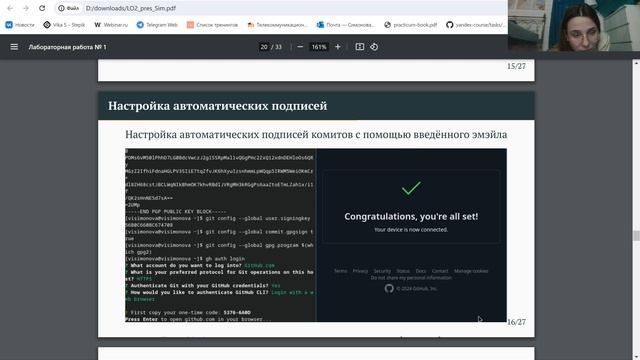Go back with the browser back arrow

(10, 8)
